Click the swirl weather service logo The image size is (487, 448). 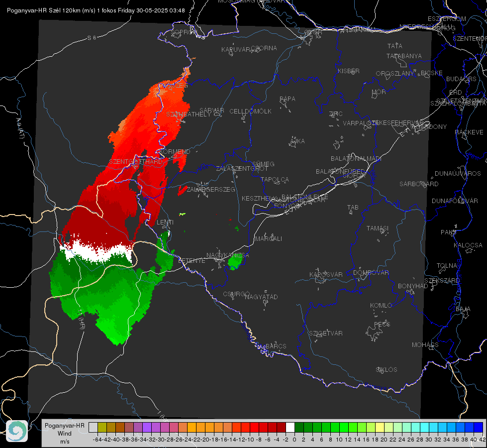[x=17, y=431]
